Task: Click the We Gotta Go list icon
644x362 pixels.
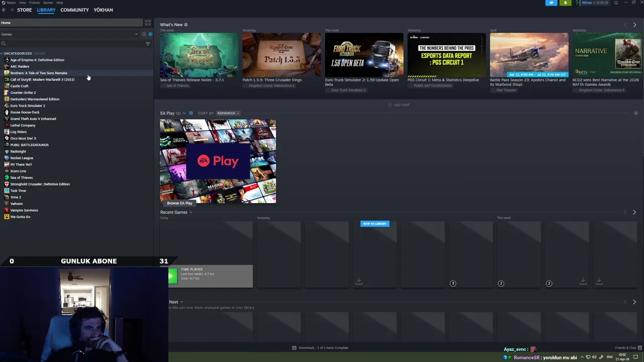Action: [7, 217]
